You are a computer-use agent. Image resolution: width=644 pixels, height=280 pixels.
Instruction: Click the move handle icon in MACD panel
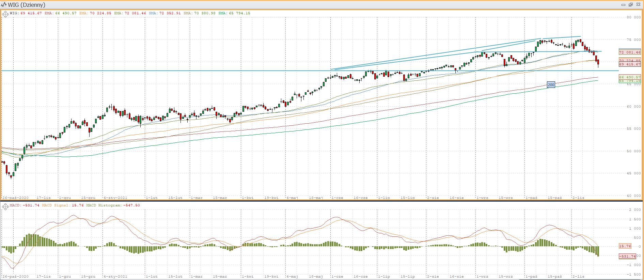pos(5,206)
